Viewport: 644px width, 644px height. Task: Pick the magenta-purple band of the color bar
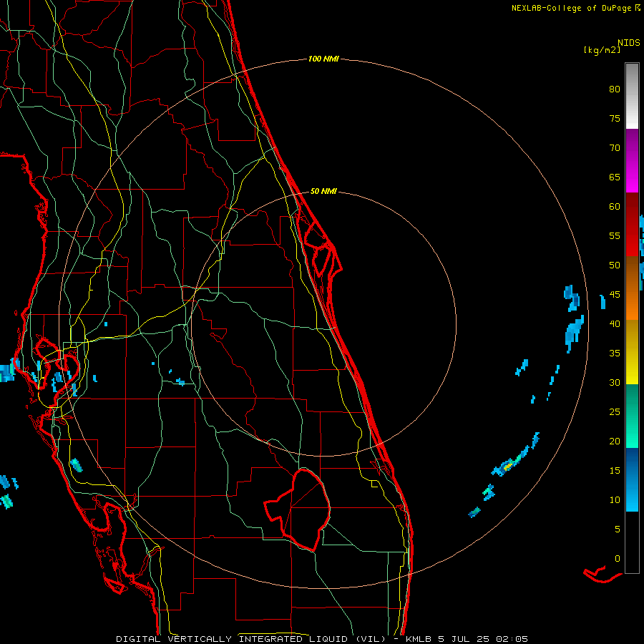pyautogui.click(x=632, y=160)
